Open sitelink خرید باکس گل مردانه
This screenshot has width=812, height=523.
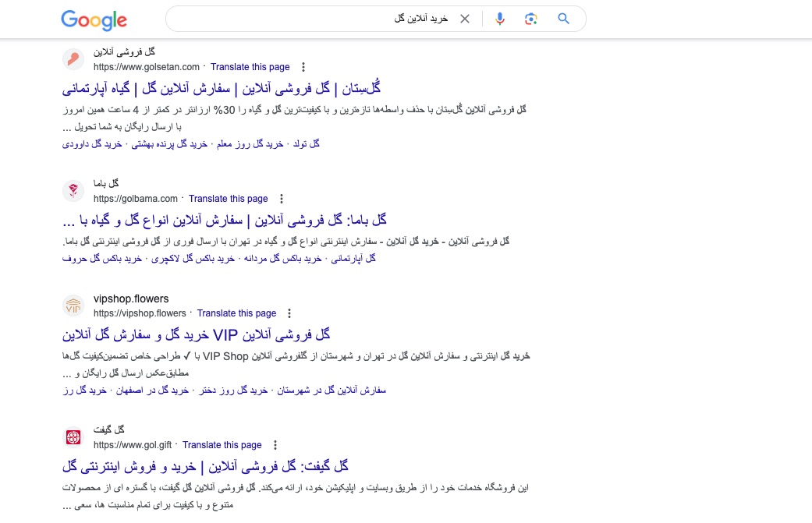pos(282,259)
